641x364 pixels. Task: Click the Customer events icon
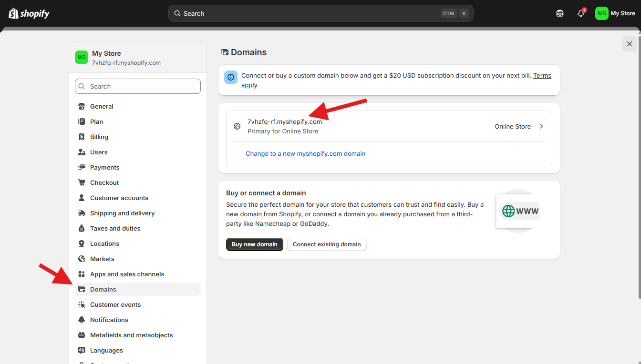(x=82, y=304)
